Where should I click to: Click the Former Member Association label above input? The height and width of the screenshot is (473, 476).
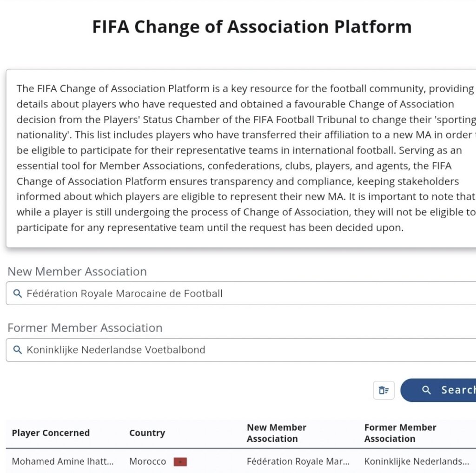pos(85,328)
